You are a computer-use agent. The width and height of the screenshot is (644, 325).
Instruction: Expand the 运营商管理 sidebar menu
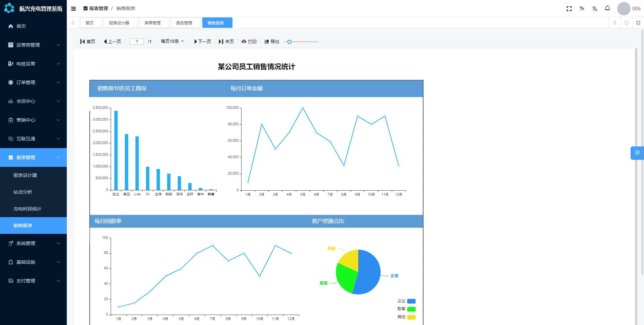tap(34, 45)
